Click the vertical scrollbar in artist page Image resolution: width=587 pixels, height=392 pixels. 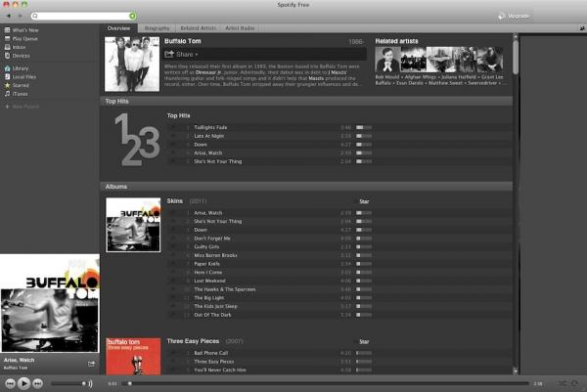(516, 56)
